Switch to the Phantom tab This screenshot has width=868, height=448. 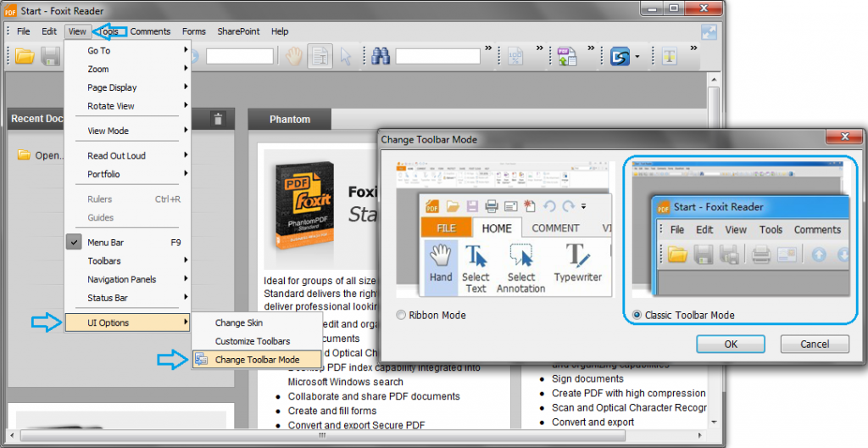point(290,119)
